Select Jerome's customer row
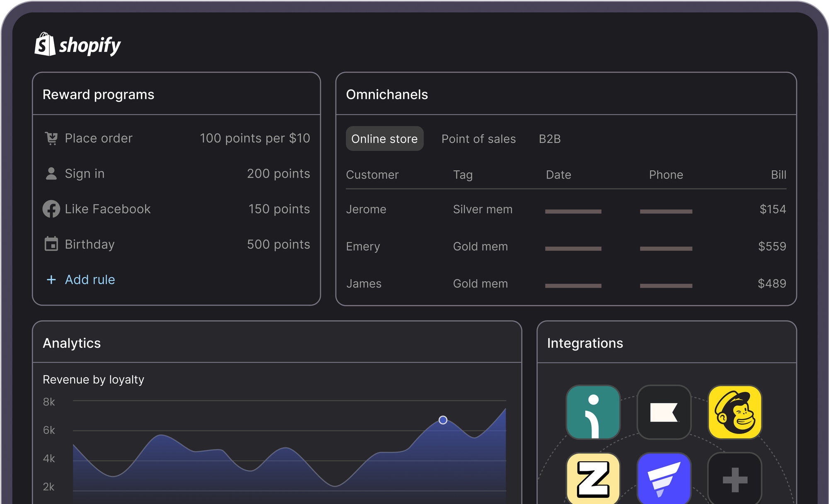Screen dimensions: 829x504 (x=366, y=209)
